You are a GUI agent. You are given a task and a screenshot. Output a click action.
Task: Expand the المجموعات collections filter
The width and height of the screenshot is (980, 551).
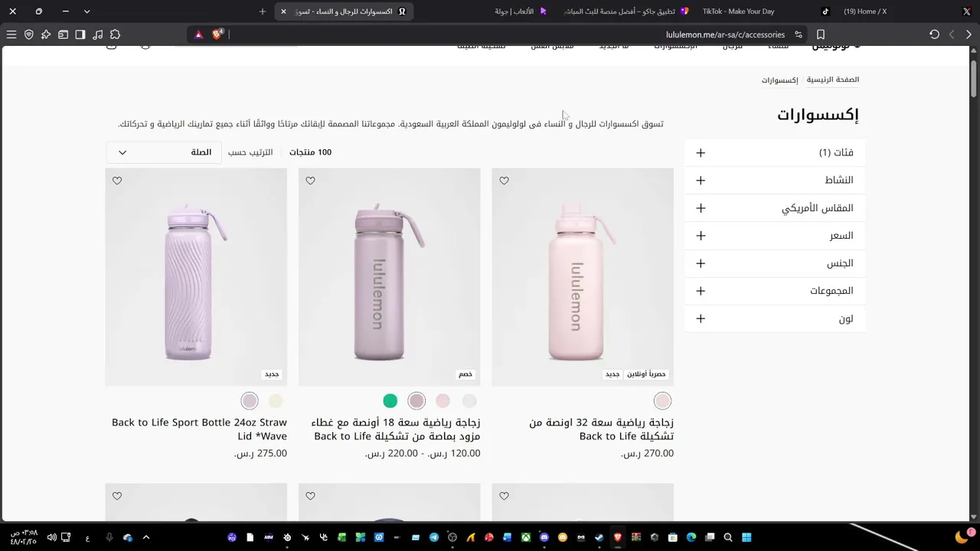point(775,291)
